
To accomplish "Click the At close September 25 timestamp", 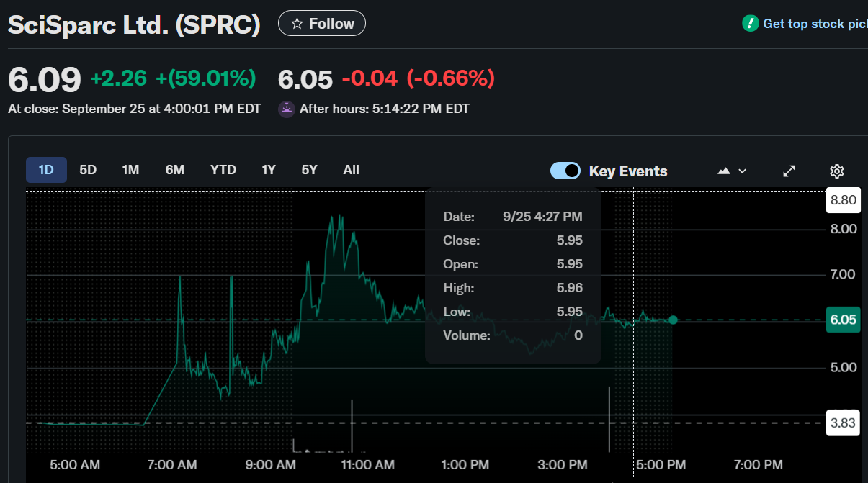I will [x=134, y=109].
